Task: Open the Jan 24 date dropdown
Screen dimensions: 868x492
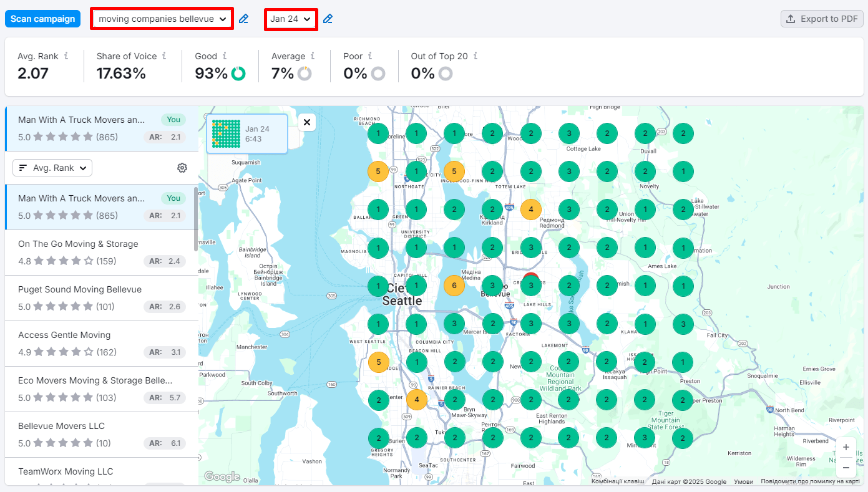Action: [x=291, y=19]
